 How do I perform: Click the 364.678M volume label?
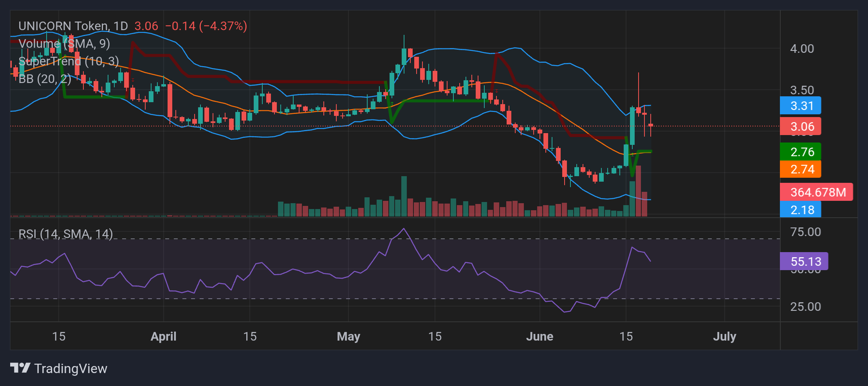[x=816, y=192]
